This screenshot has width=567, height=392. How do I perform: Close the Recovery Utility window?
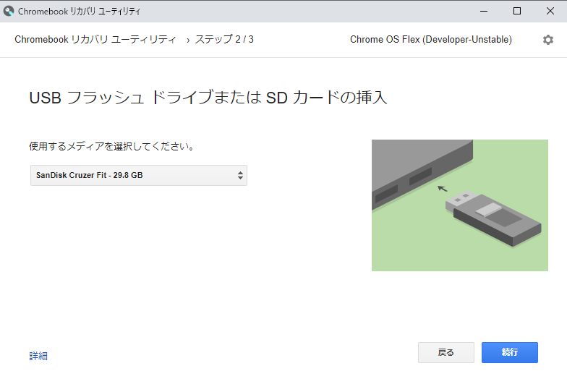pos(550,12)
